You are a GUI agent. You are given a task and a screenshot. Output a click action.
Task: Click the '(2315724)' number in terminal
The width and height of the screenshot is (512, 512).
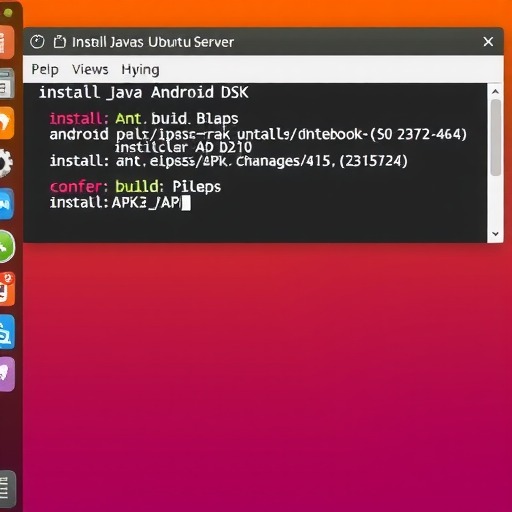click(373, 161)
